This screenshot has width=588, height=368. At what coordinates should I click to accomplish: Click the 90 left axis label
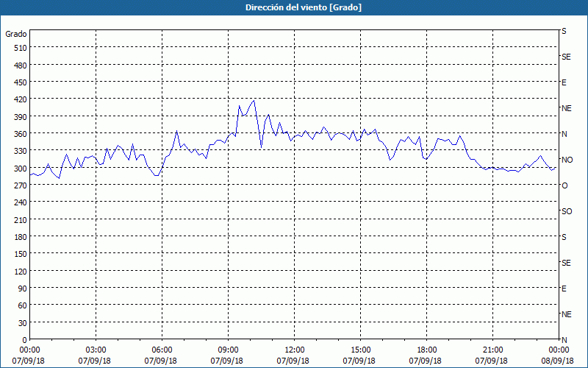tap(23, 289)
